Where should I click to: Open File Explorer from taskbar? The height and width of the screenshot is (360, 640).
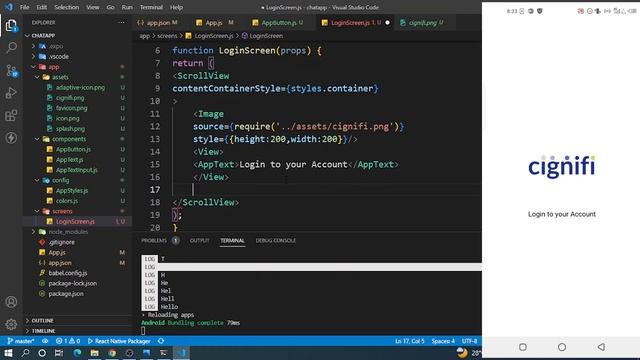94,353
